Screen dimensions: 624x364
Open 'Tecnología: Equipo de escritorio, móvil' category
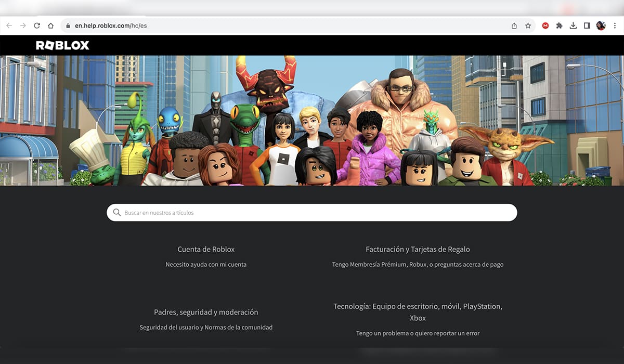(418, 312)
